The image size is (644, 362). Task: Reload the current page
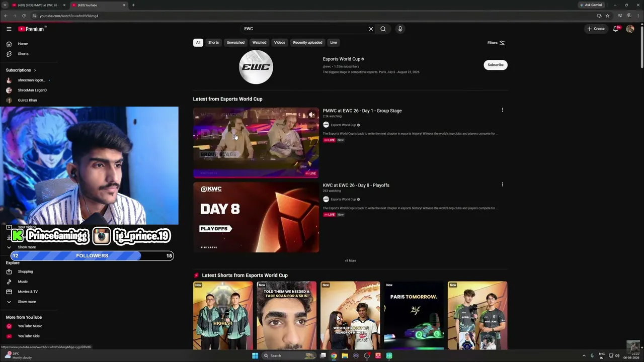[x=24, y=16]
